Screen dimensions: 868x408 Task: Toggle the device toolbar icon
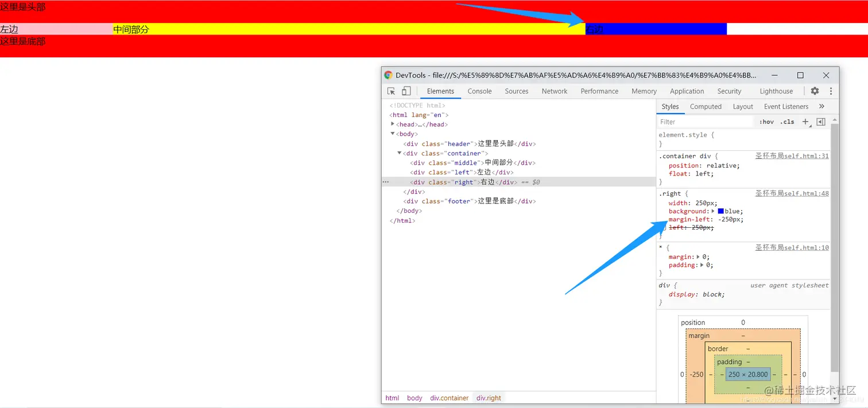pyautogui.click(x=406, y=91)
